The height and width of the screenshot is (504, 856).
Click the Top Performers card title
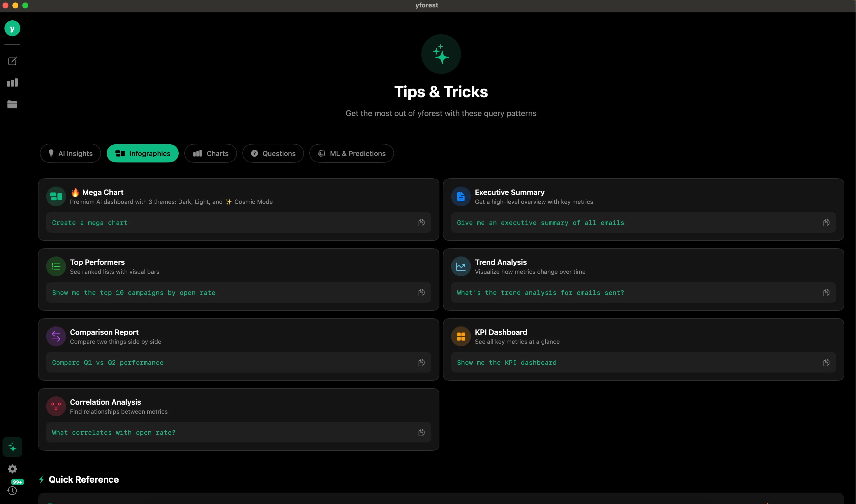pos(97,262)
